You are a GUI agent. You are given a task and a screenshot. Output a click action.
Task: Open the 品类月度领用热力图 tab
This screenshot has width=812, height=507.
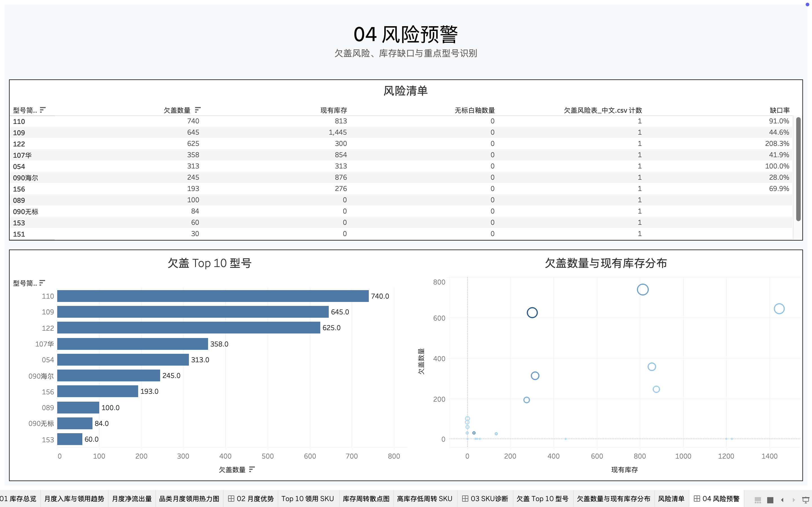click(189, 499)
